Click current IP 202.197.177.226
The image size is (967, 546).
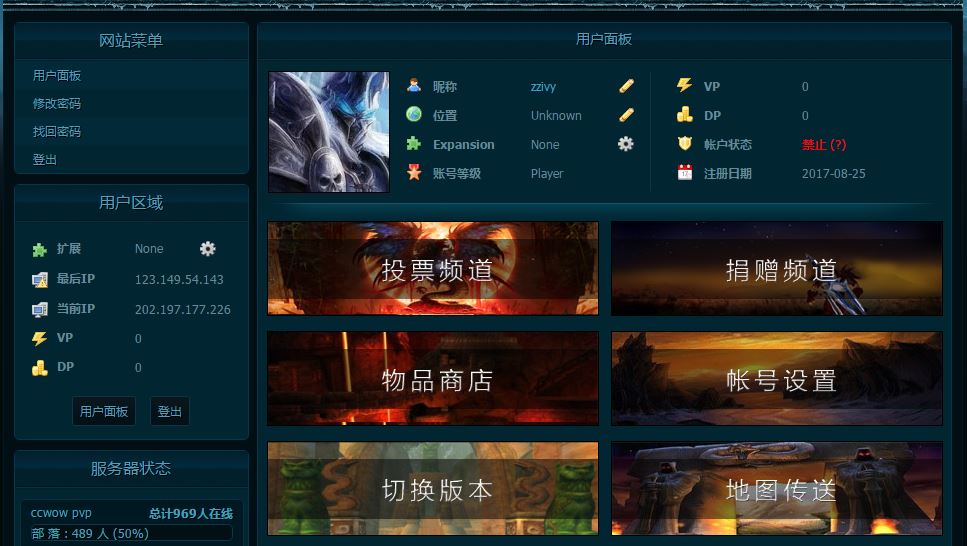point(183,309)
